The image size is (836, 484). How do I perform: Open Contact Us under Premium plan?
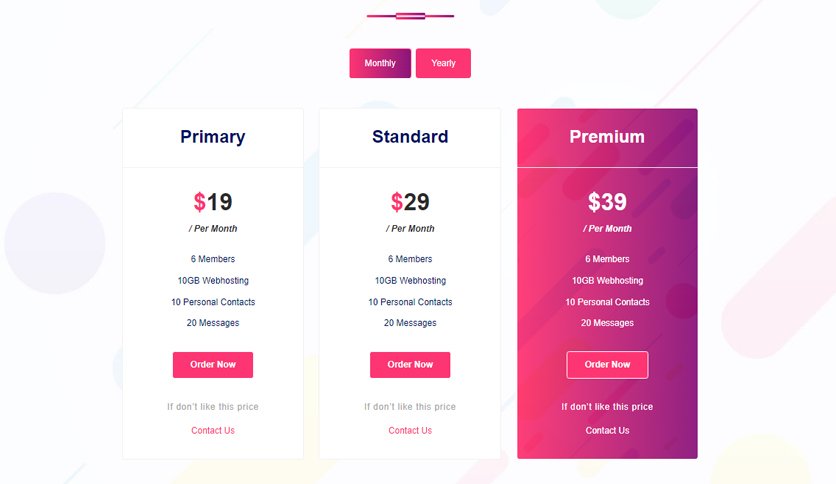(607, 430)
